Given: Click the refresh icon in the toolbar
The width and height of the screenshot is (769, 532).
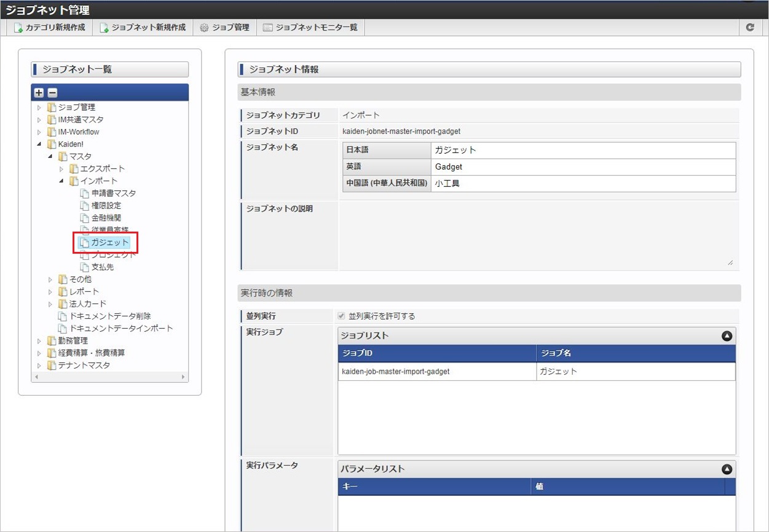Looking at the screenshot, I should [750, 28].
